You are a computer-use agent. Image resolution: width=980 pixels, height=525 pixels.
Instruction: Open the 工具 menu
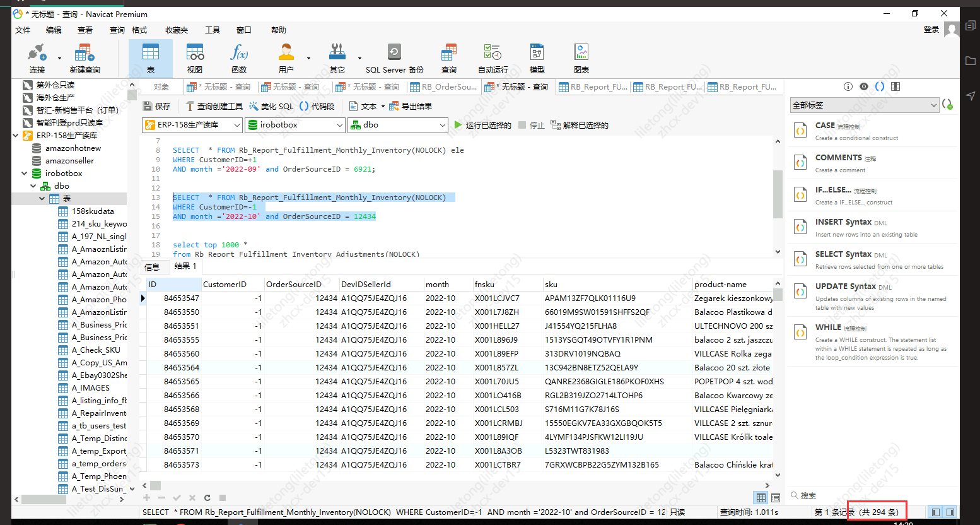pos(213,30)
